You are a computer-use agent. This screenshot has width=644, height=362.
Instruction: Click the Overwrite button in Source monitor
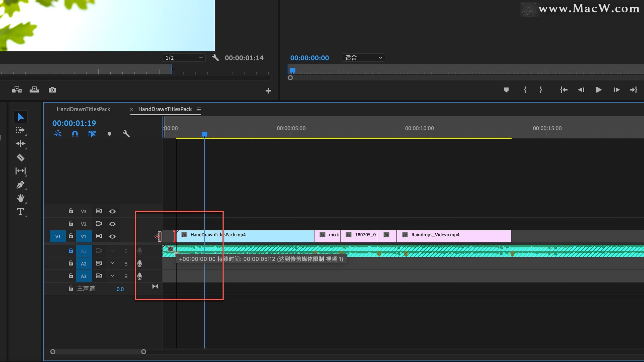coord(34,89)
